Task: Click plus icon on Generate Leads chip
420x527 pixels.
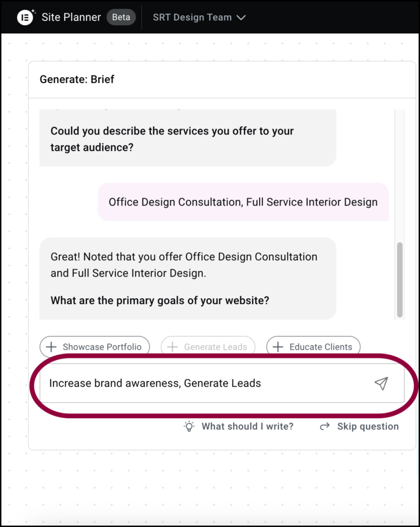Action: click(172, 347)
